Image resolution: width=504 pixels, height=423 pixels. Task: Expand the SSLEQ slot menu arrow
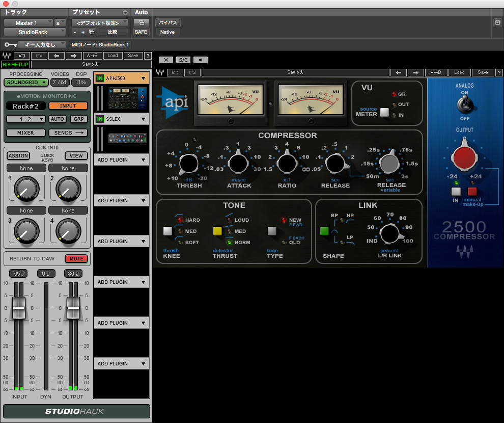[x=144, y=119]
